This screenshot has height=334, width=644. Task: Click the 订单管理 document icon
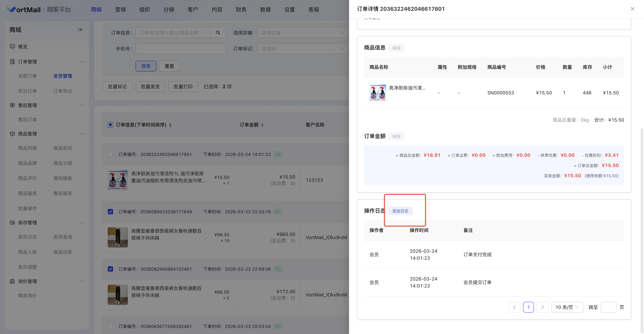(12, 62)
